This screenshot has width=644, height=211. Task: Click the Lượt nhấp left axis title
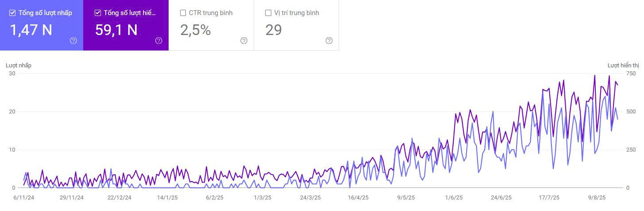point(19,66)
